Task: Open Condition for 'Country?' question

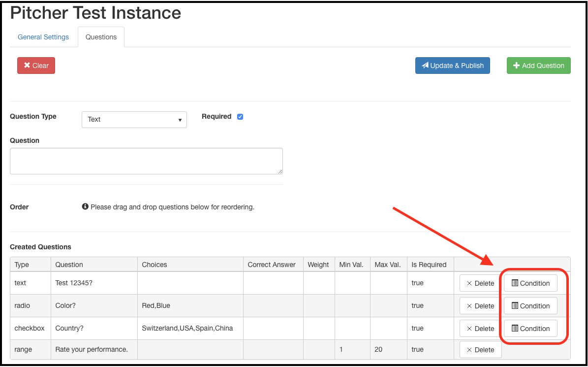Action: [530, 329]
